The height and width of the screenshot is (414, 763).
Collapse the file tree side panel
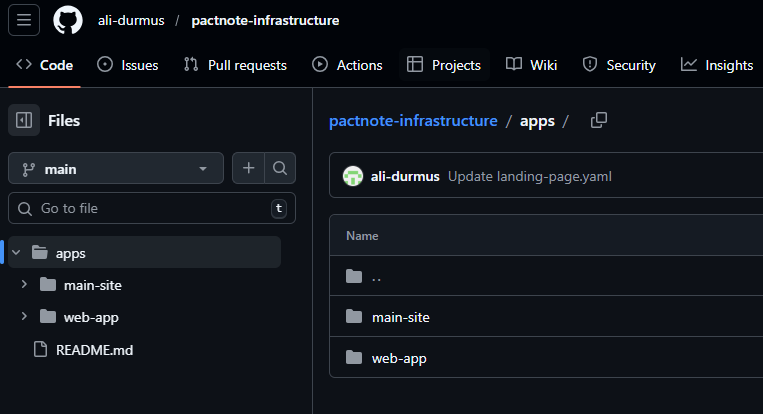24,120
